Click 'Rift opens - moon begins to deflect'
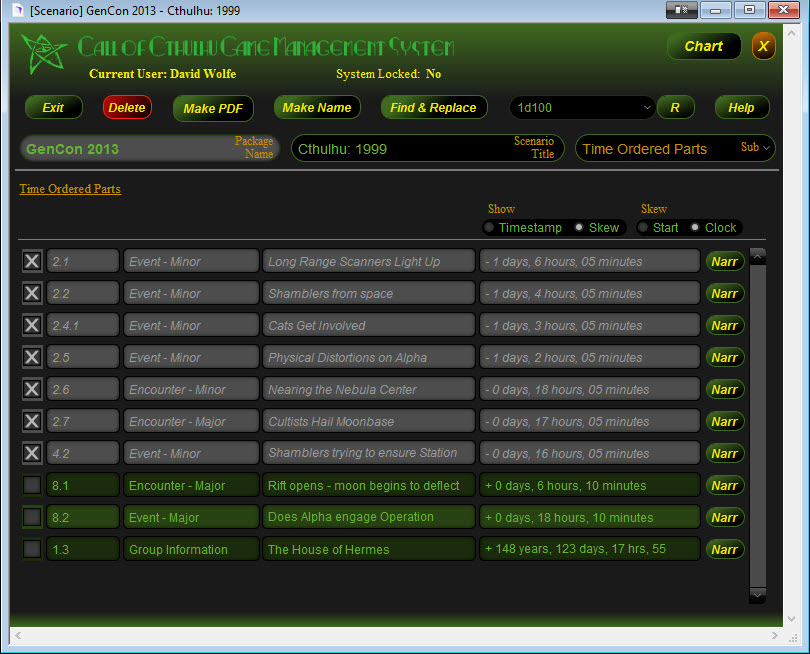Image resolution: width=810 pixels, height=654 pixels. [368, 485]
